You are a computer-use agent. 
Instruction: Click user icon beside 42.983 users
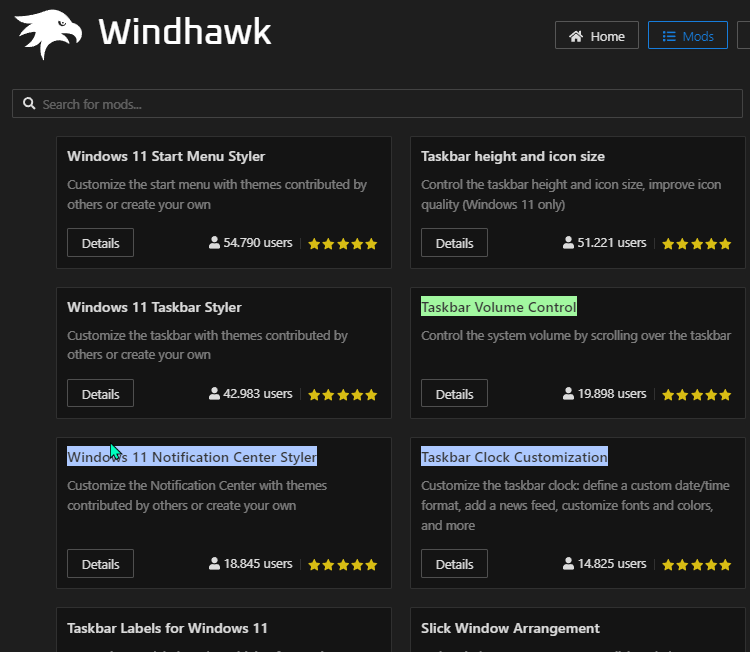point(214,393)
